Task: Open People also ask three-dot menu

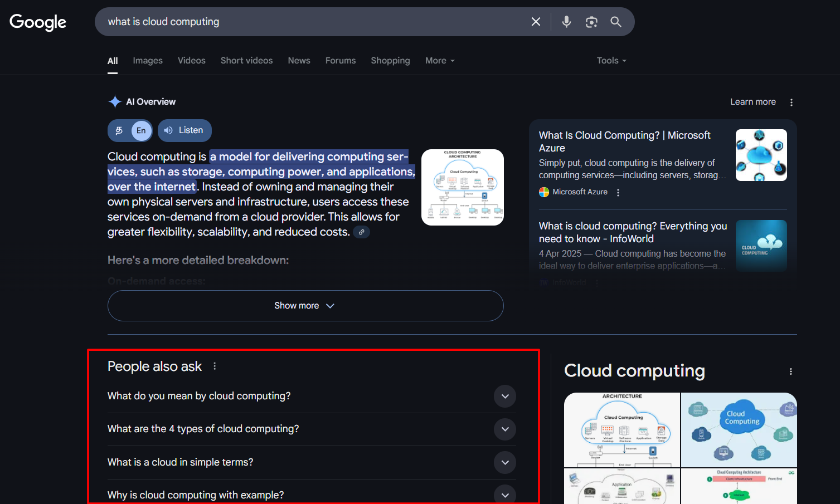Action: point(215,366)
